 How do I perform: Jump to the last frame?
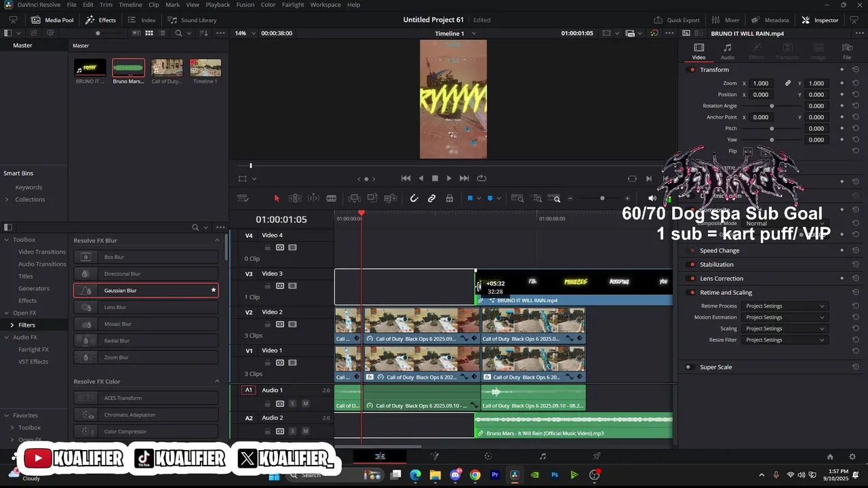coord(465,178)
